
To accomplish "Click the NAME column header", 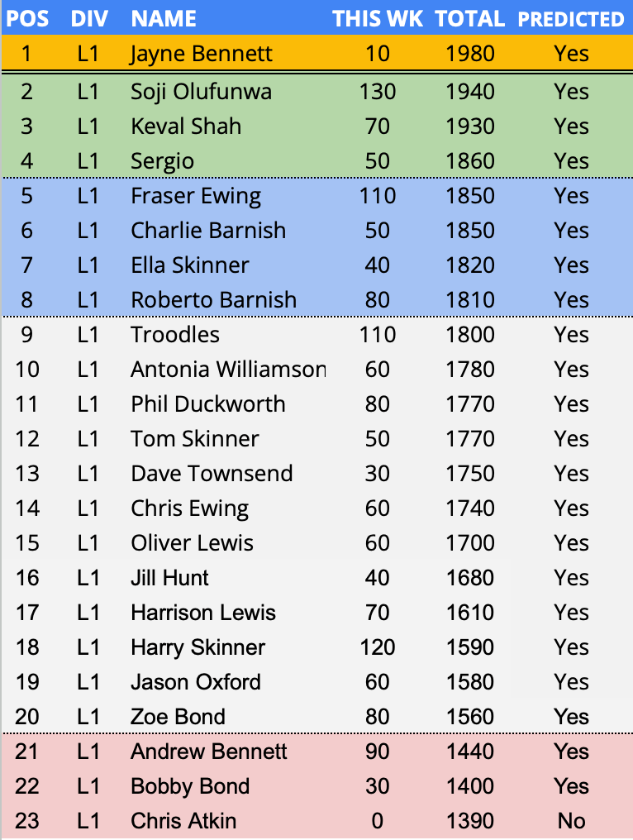I will tap(164, 18).
